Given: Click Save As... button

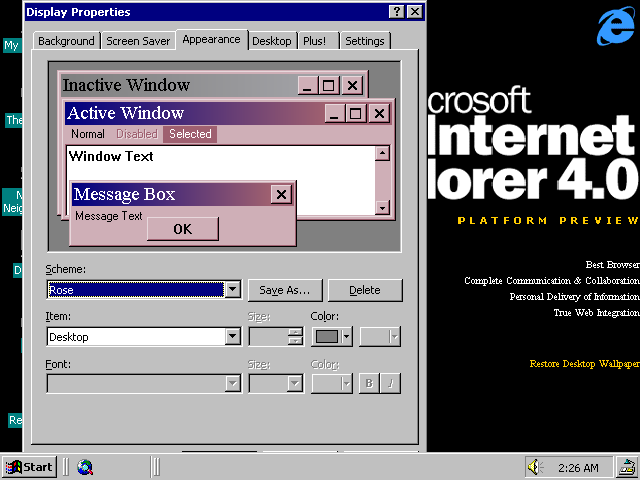Looking at the screenshot, I should [285, 290].
